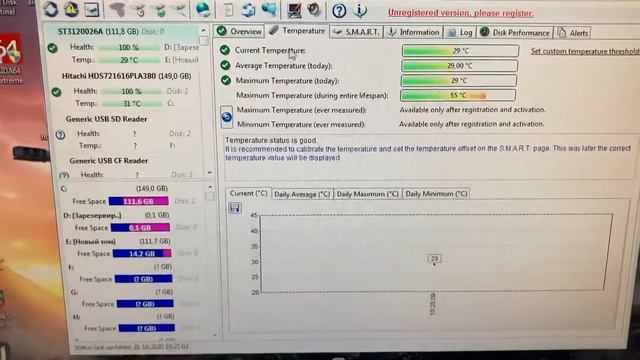Open Help with the question mark icon

339,11
